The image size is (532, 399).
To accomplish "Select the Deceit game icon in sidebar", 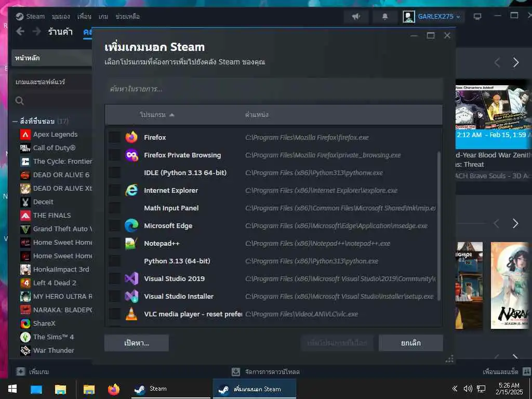I will pos(25,202).
